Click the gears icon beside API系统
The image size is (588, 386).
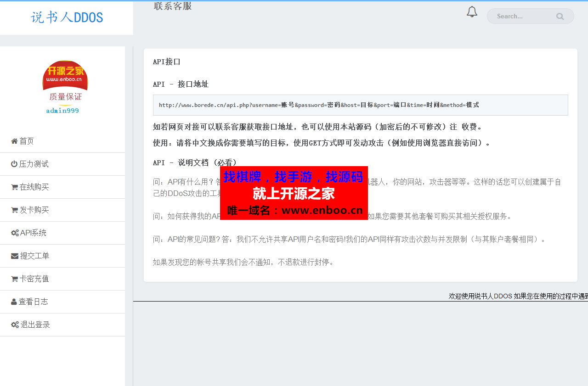[x=15, y=233]
